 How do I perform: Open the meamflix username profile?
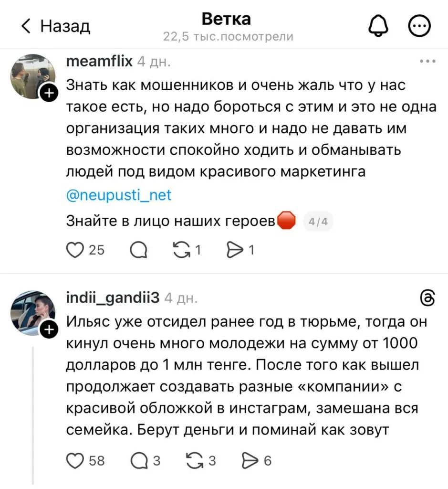point(99,61)
